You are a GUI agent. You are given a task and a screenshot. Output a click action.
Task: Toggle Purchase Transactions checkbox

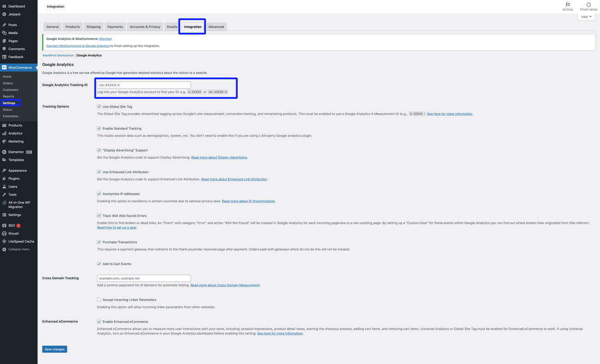pos(99,242)
